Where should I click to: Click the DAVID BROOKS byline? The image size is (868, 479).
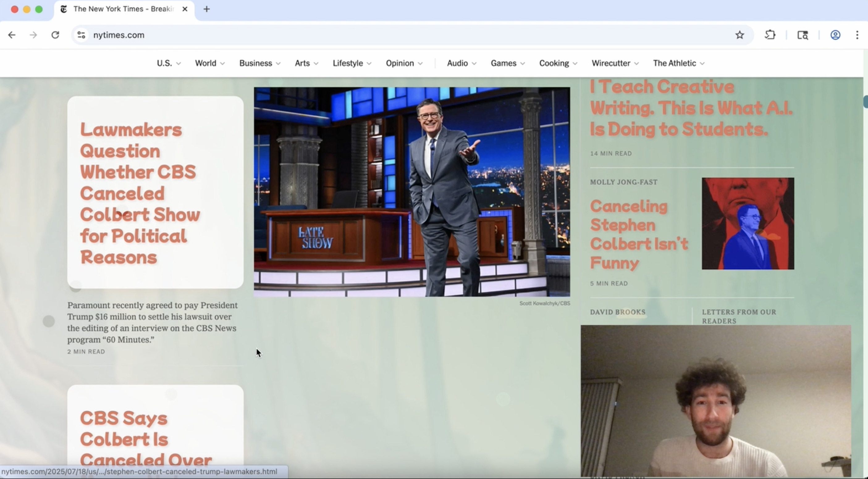click(618, 312)
